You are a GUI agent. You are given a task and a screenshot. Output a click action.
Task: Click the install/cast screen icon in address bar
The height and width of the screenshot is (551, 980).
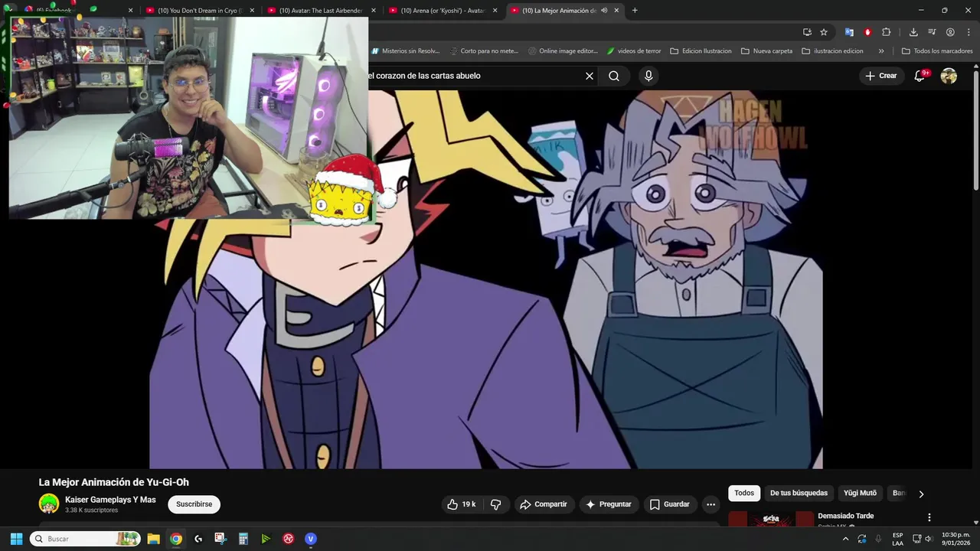point(807,32)
